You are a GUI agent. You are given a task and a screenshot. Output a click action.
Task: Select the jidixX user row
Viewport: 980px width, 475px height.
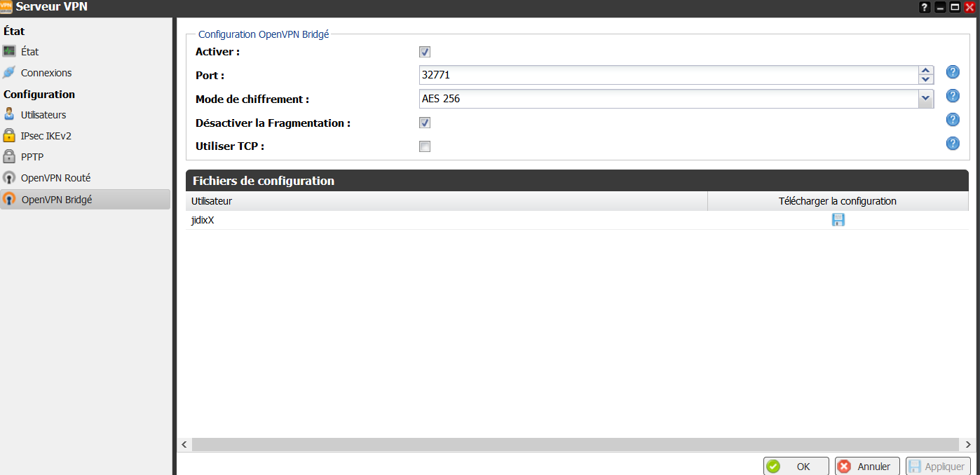[x=577, y=220]
